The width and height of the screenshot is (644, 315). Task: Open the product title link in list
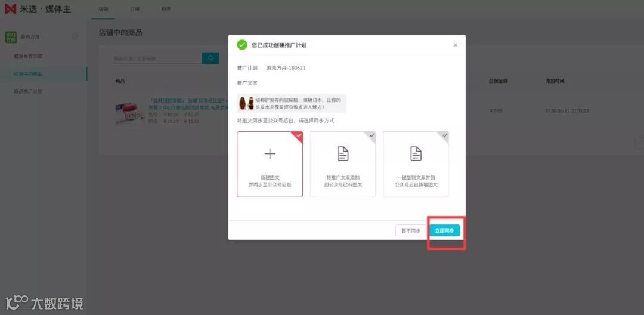click(x=188, y=103)
